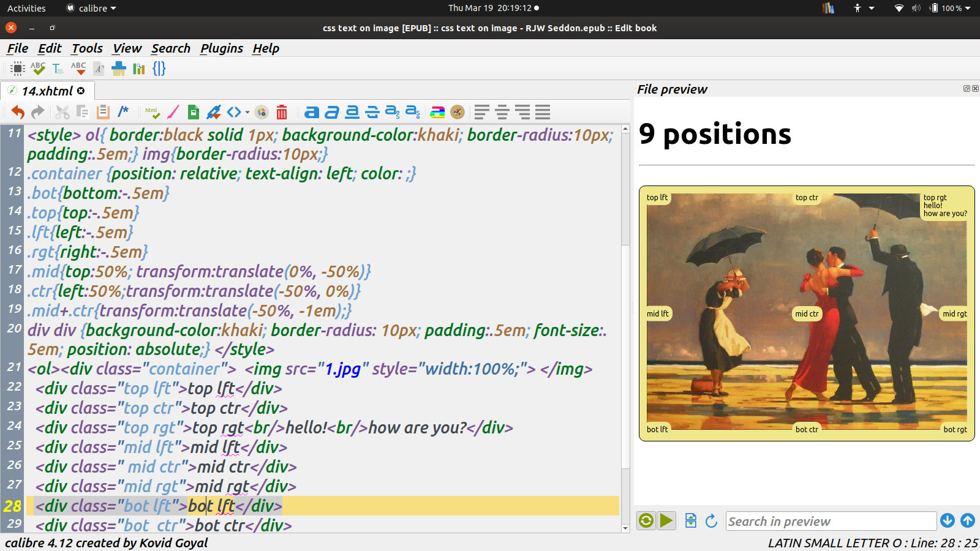Find previous match in preview (up arrow)
Viewport: 980px width, 551px height.
click(968, 520)
